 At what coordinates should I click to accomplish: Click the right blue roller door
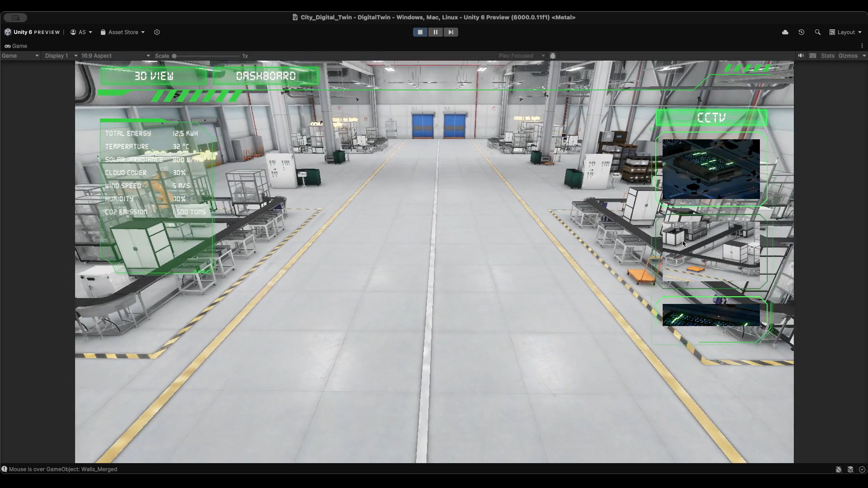455,125
